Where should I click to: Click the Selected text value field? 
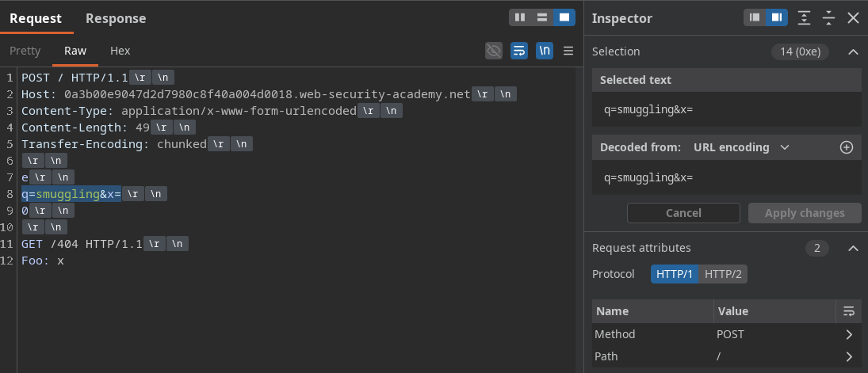[x=726, y=109]
